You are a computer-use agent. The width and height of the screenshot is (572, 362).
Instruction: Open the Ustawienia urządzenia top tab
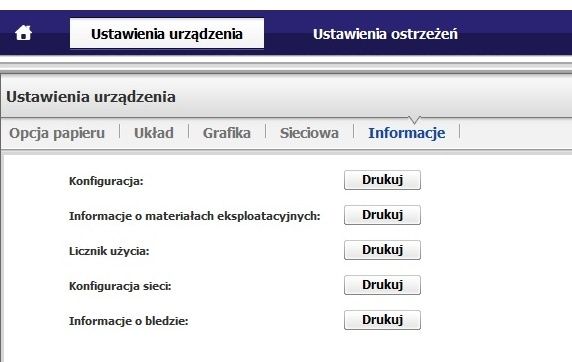click(x=167, y=33)
